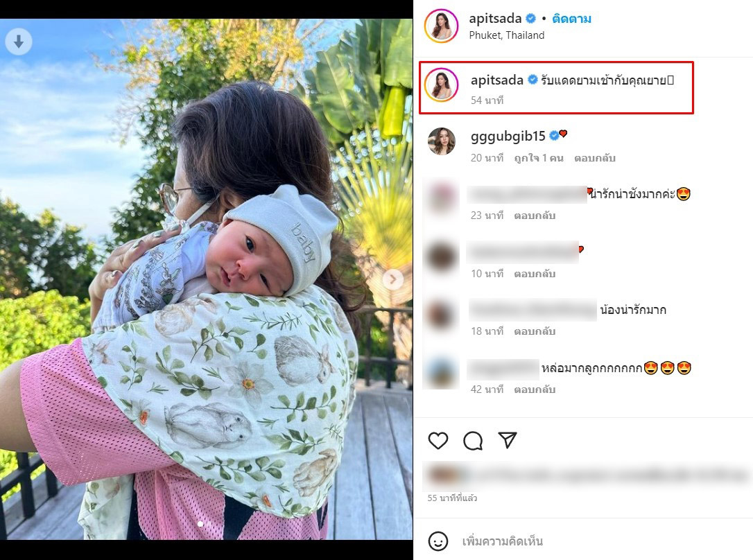Reply to หล่อมากลูก comment
The height and width of the screenshot is (560, 753).
click(535, 390)
